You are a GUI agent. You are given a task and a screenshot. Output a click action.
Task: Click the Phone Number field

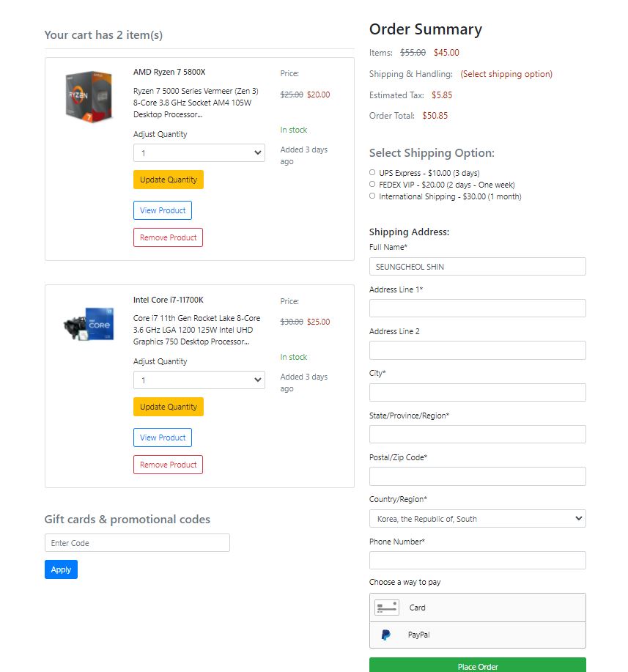pos(478,560)
